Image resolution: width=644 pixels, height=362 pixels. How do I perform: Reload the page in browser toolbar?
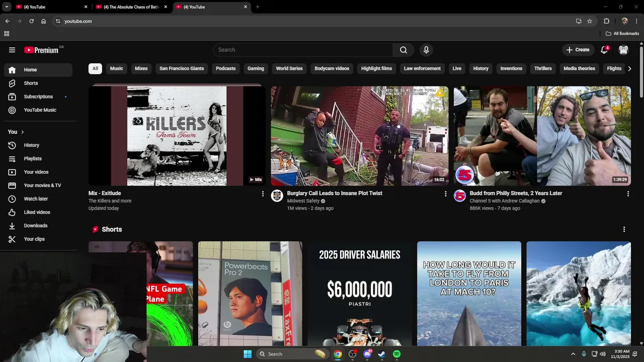tap(31, 21)
